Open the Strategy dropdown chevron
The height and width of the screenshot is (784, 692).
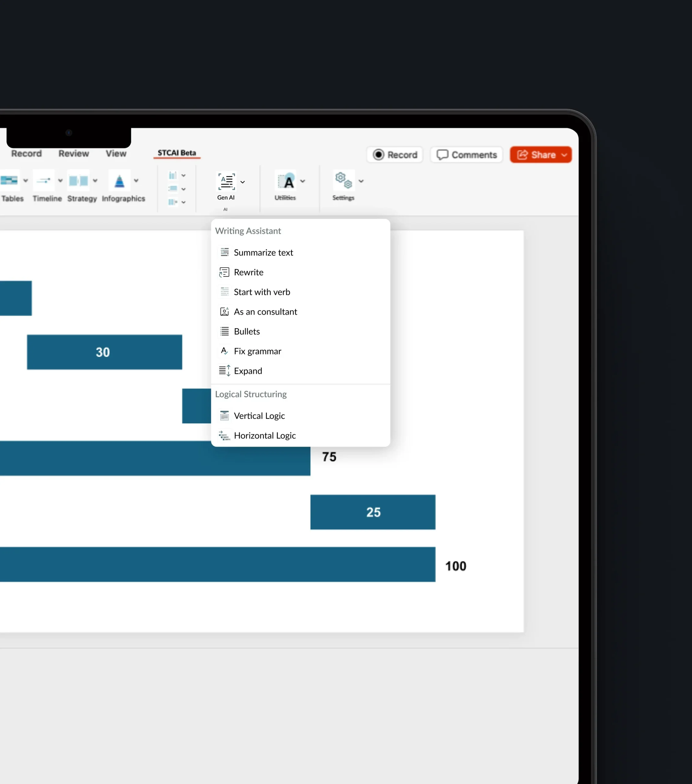pos(95,181)
